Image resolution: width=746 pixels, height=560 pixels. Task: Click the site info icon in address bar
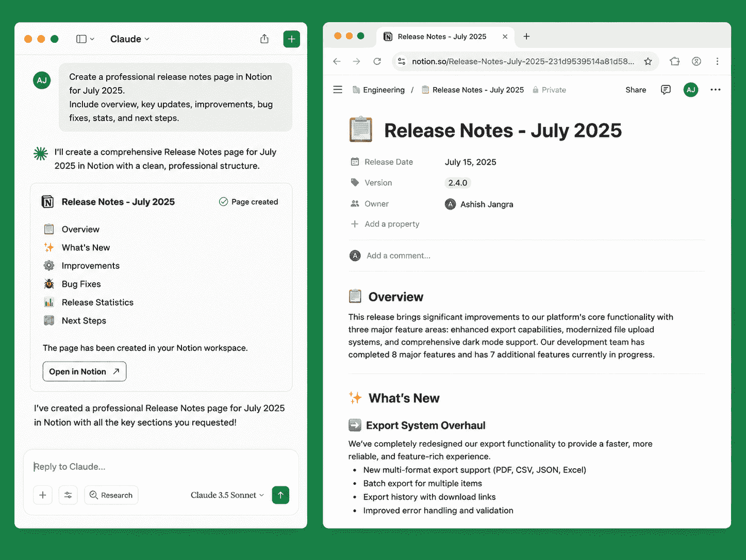click(402, 61)
